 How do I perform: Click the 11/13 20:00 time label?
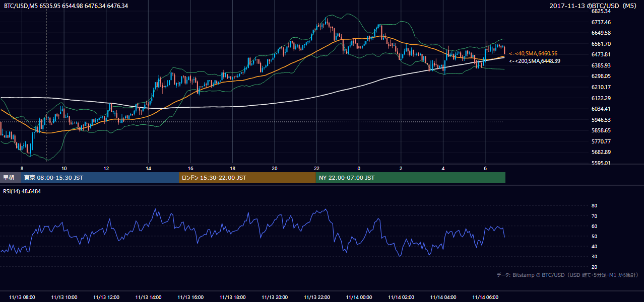[275, 297]
